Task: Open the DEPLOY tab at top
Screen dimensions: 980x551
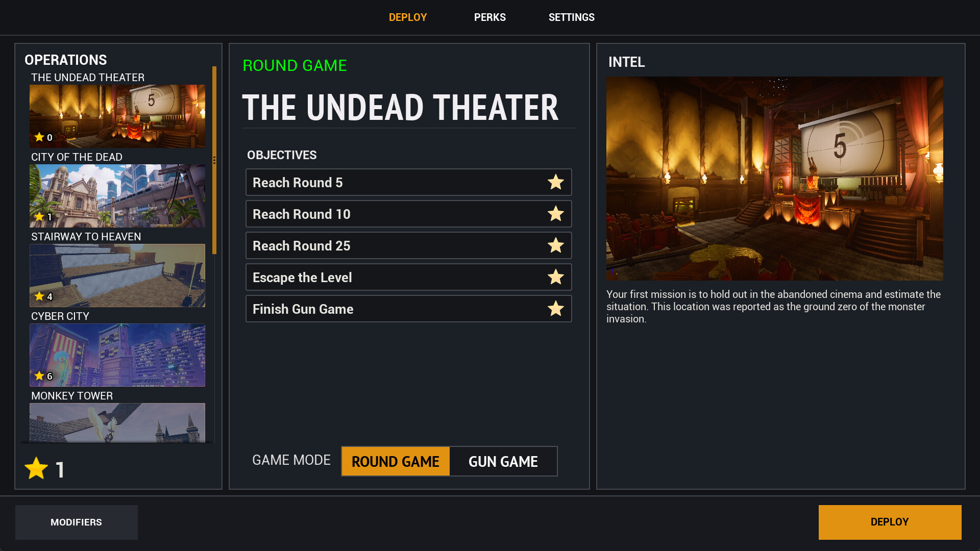Action: pyautogui.click(x=408, y=17)
